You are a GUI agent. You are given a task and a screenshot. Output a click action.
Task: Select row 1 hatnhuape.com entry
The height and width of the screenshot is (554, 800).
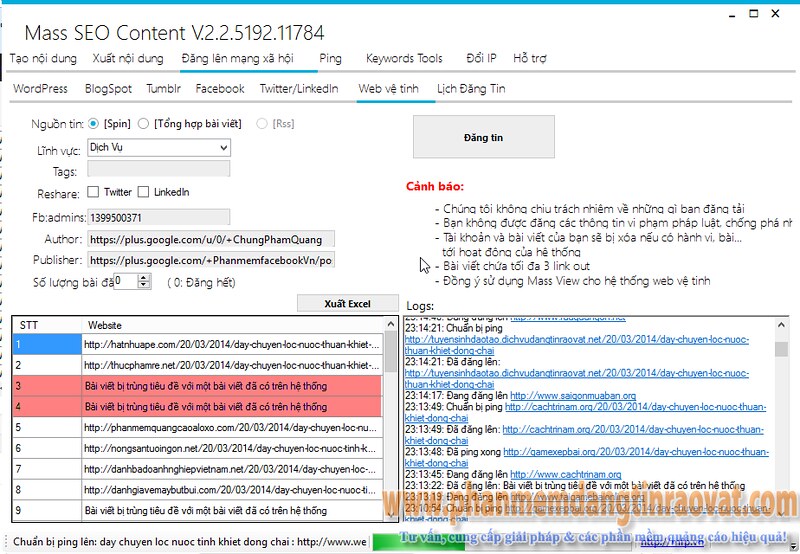click(198, 344)
